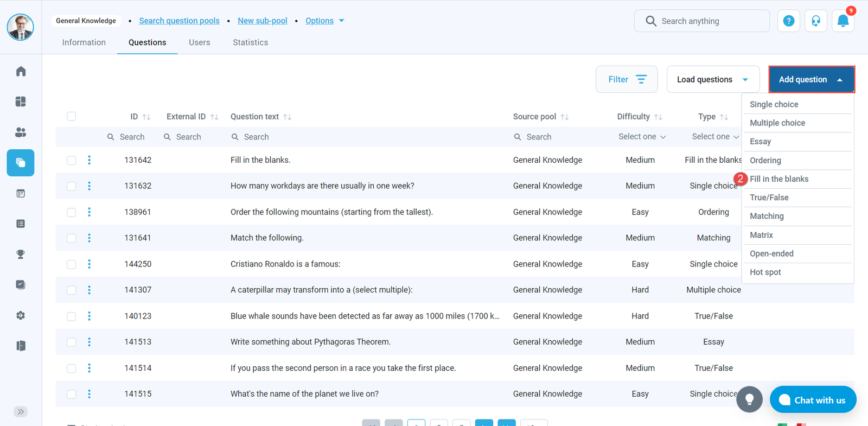Go to the Home icon in sidebar
The height and width of the screenshot is (426, 868).
click(21, 72)
